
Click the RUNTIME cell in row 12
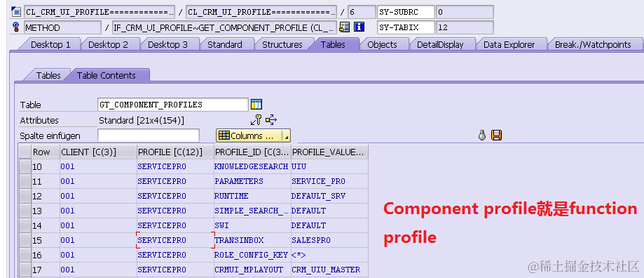tap(252, 196)
